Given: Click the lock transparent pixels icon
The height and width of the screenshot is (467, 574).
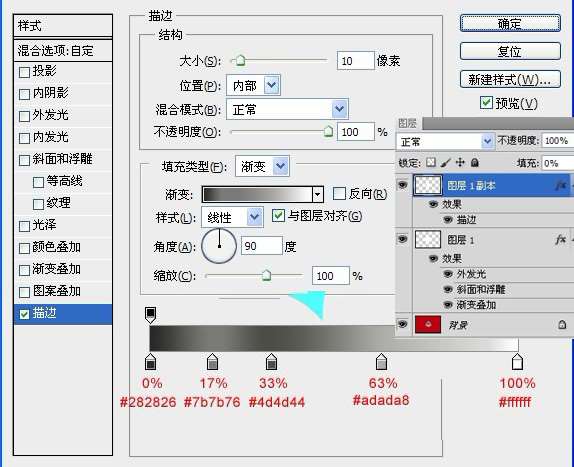Looking at the screenshot, I should point(431,162).
